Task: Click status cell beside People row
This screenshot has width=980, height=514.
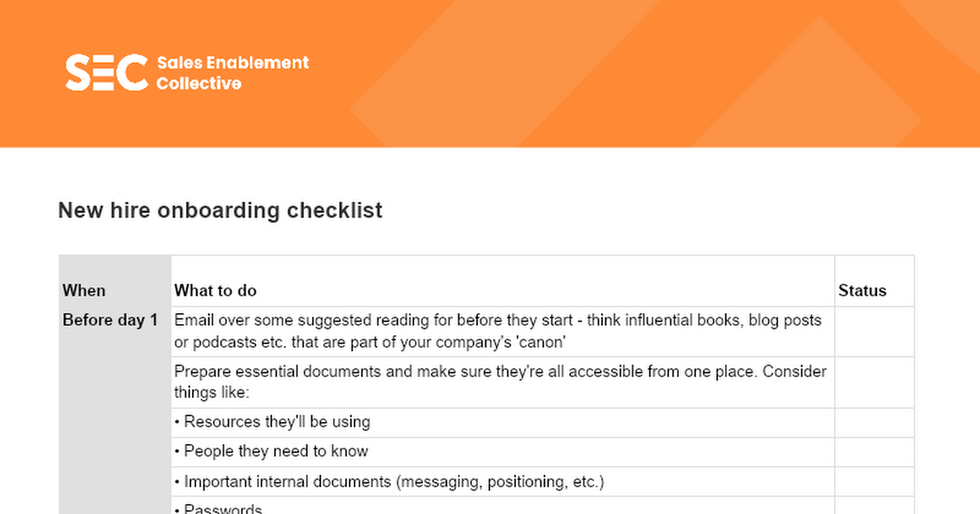Action: tap(874, 452)
